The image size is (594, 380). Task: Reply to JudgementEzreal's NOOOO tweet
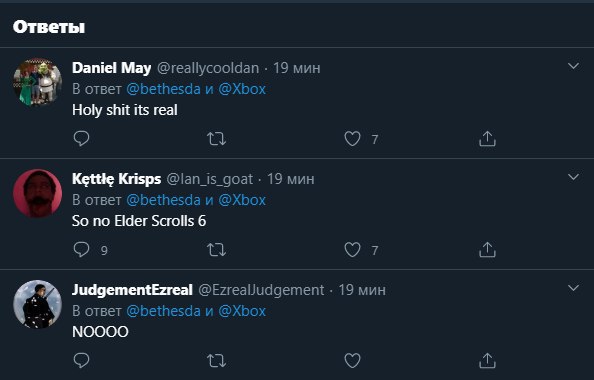click(x=81, y=361)
